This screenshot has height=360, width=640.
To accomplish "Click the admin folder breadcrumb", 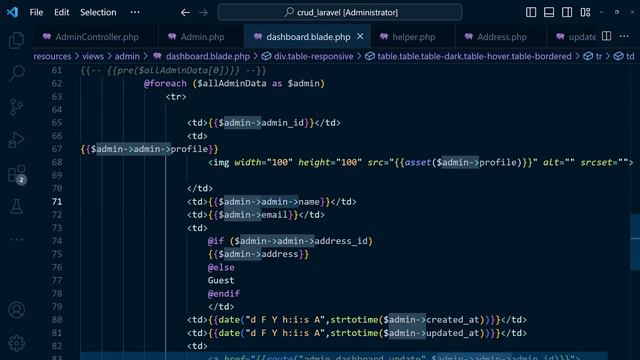I will click(x=127, y=56).
